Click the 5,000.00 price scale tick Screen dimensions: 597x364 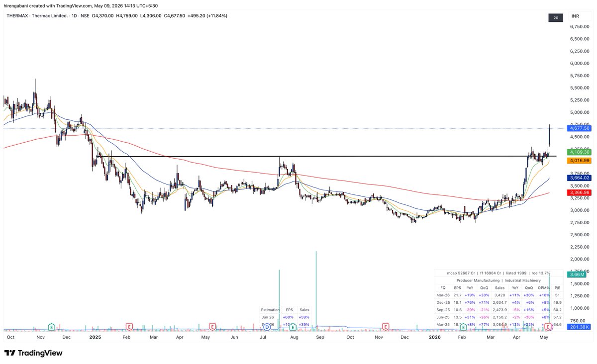[x=580, y=112]
